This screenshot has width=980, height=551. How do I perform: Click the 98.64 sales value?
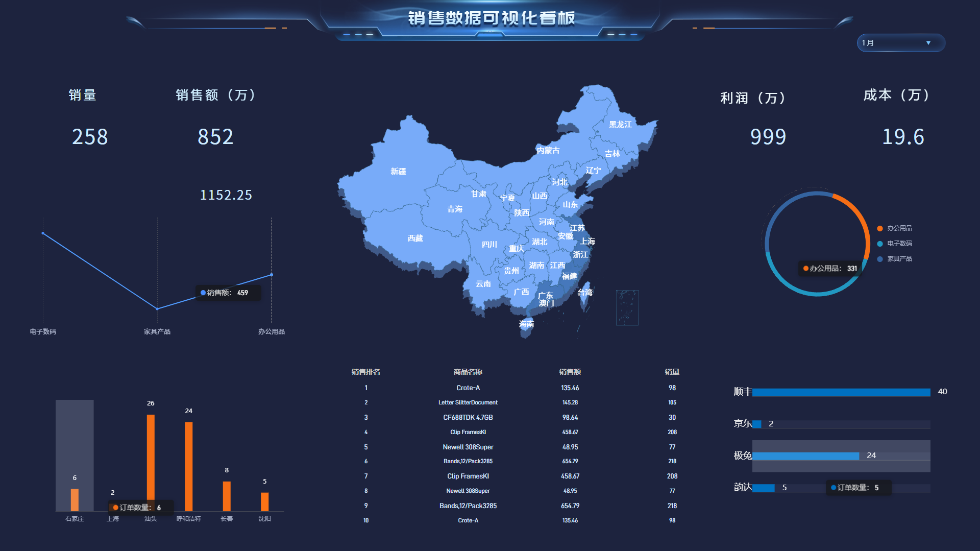pos(570,417)
